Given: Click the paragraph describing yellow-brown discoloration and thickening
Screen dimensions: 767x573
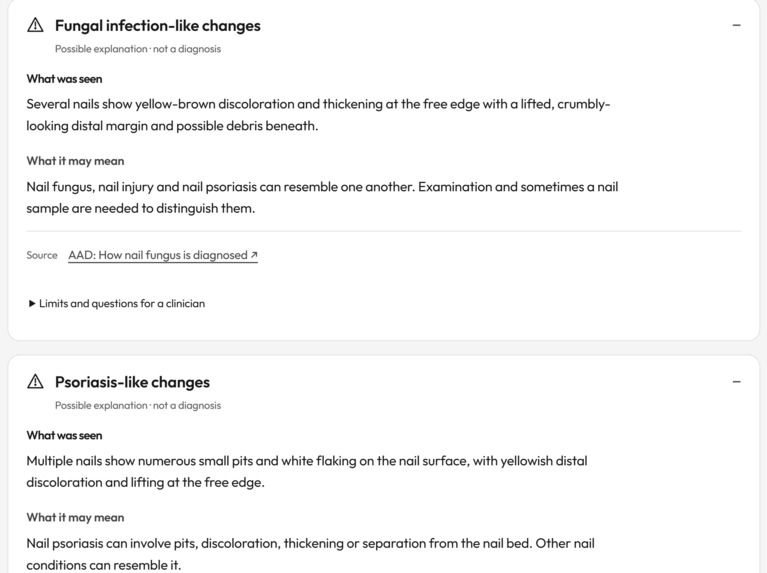Looking at the screenshot, I should 318,115.
